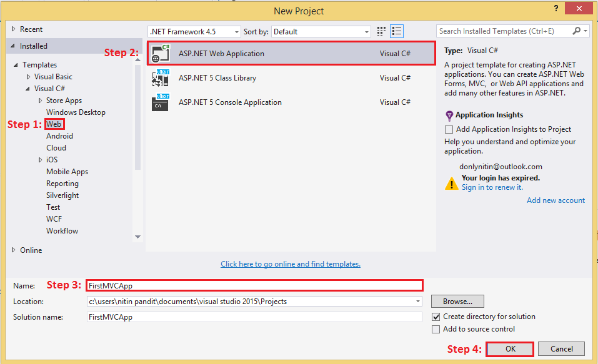This screenshot has height=364, width=598.
Task: Click Add new account link
Action: pos(556,200)
